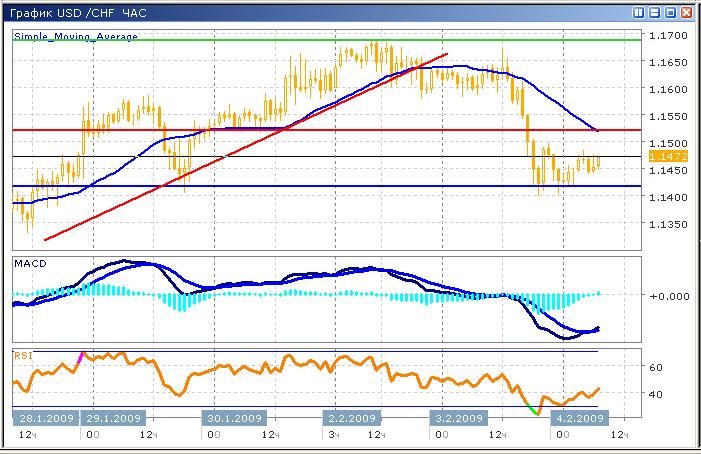Click the horizontal tile icon in title bar
The image size is (701, 454).
654,13
